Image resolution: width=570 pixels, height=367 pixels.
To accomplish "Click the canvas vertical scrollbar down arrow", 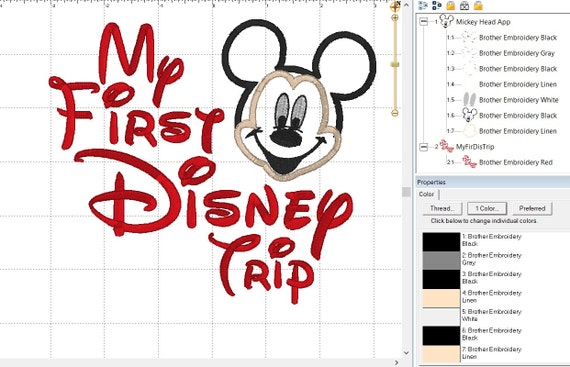I will (406, 352).
